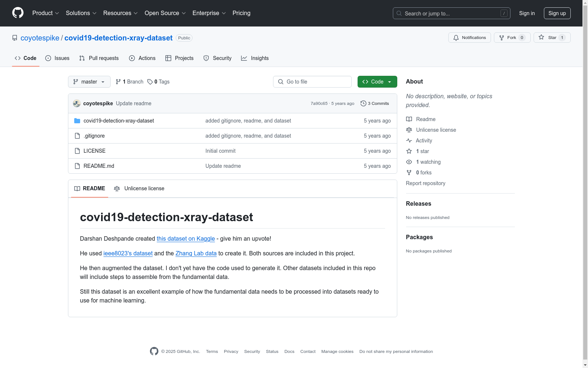Follow the 'this dataset on Kaggle' link
The image size is (588, 368).
click(186, 238)
